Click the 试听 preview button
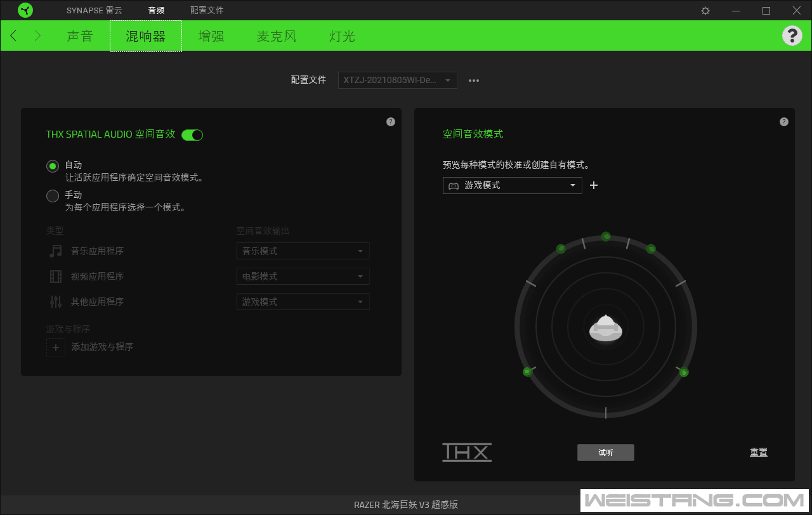The image size is (812, 515). click(606, 452)
